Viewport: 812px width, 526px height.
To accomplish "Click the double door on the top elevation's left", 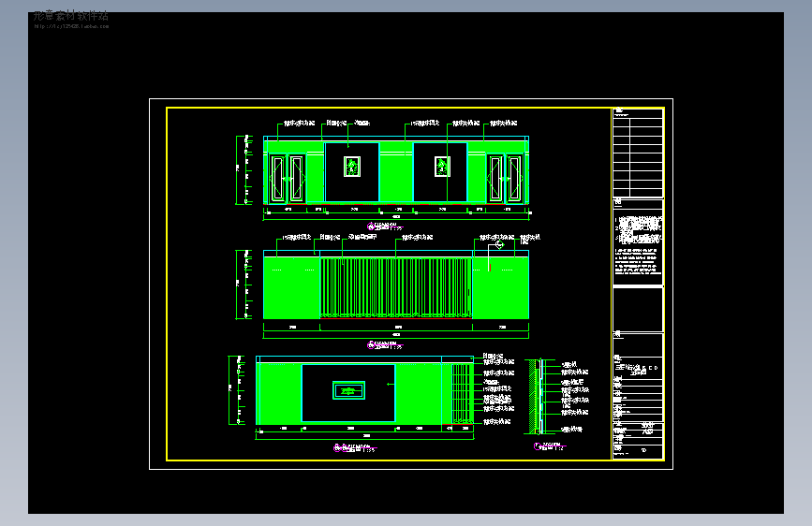I will point(287,178).
